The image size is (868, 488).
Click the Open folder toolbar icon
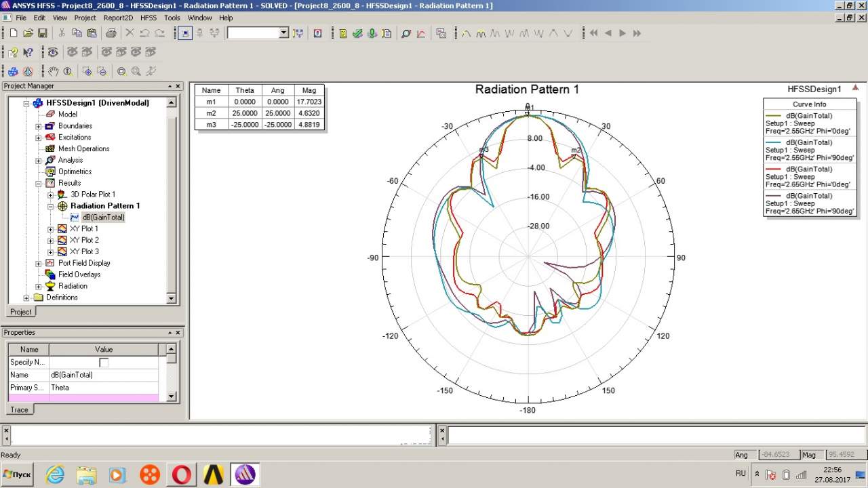click(28, 33)
